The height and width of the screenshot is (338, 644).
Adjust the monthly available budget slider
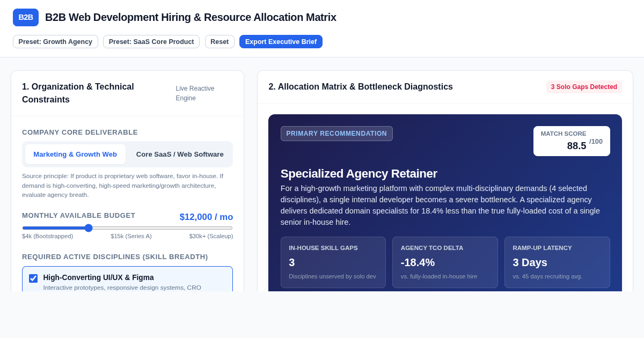(127, 228)
